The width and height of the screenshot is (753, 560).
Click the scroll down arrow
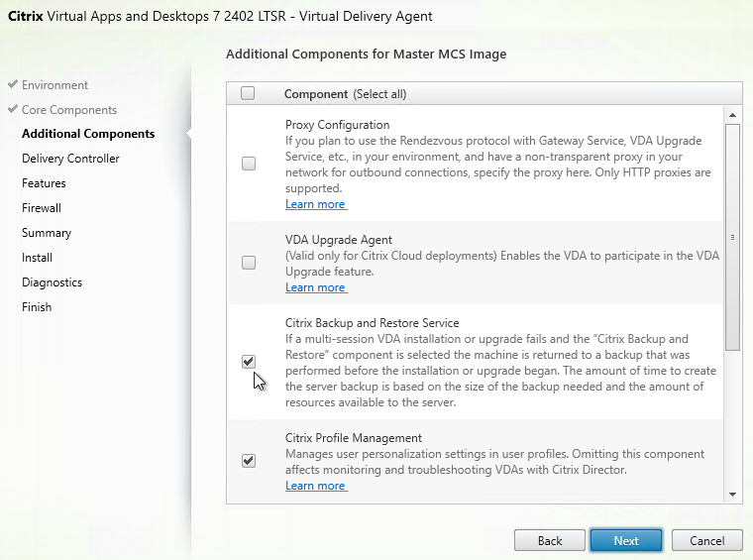point(732,495)
